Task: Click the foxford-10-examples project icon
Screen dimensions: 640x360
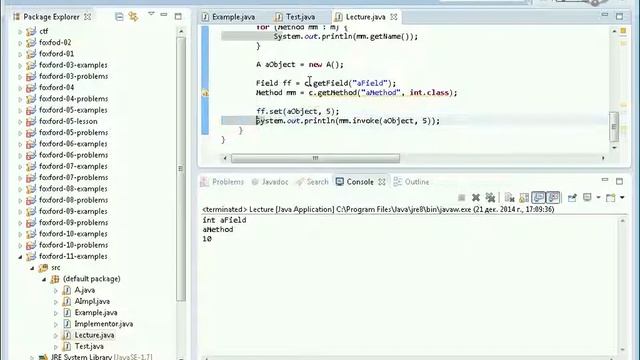Action: coord(31,234)
